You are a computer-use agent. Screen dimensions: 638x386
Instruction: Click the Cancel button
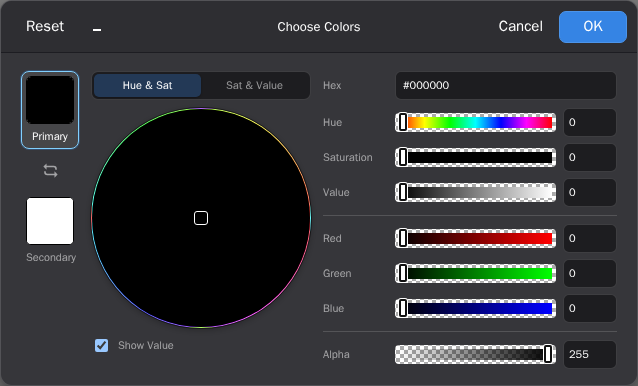[x=520, y=26]
